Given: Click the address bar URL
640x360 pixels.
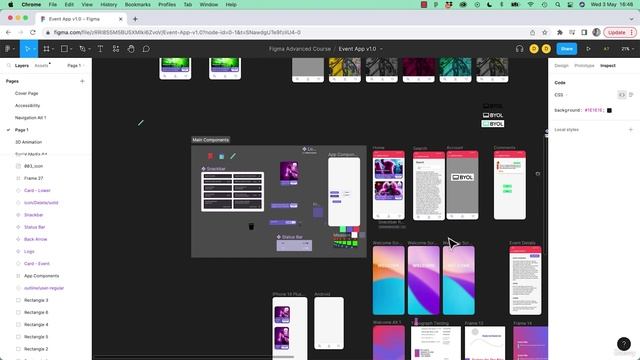Looking at the screenshot, I should (177, 32).
